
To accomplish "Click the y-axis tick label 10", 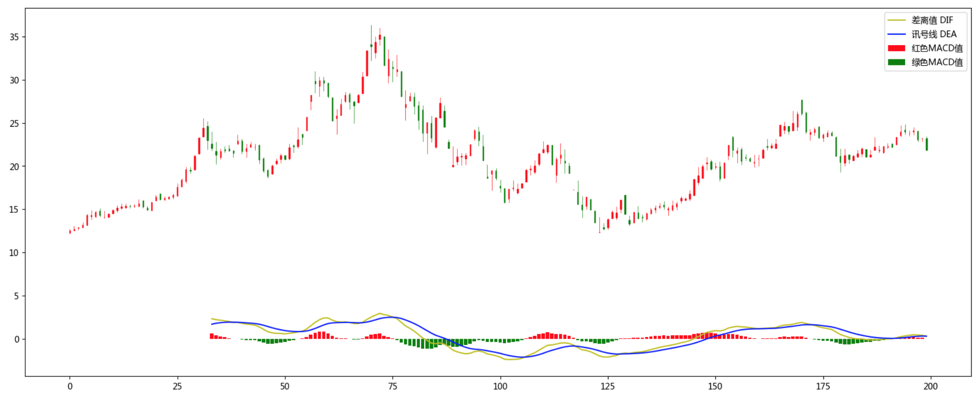I will pyautogui.click(x=14, y=253).
